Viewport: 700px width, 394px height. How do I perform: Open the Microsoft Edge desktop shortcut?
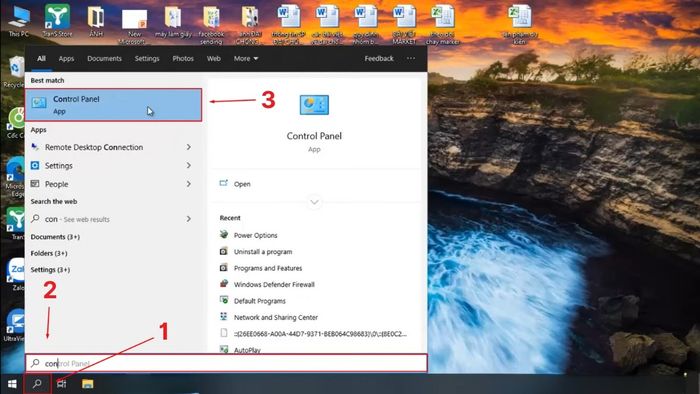[15, 176]
